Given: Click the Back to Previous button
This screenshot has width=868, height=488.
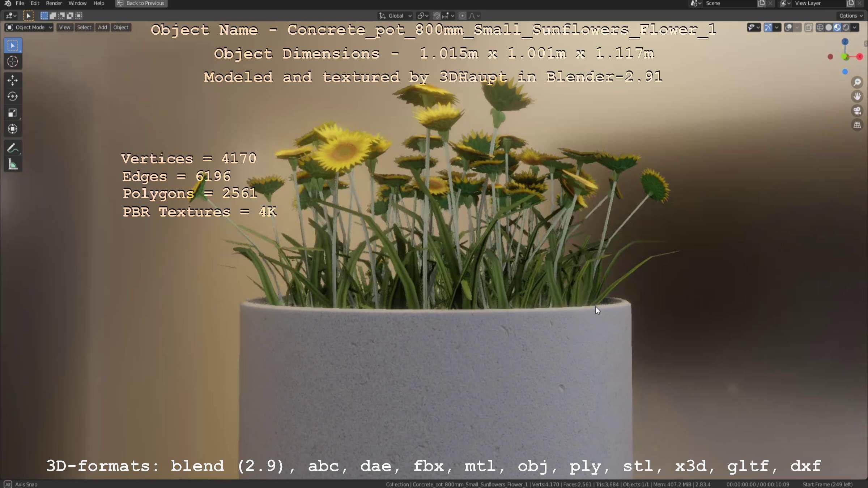Looking at the screenshot, I should (141, 3).
